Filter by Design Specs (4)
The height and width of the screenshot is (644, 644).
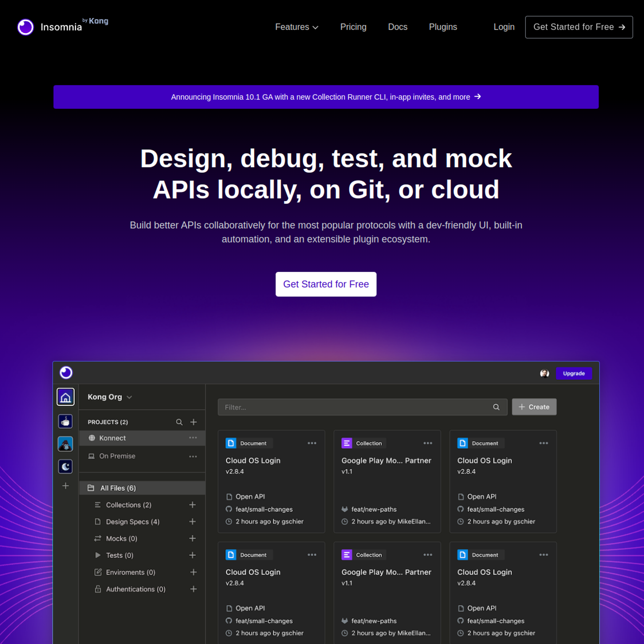click(132, 522)
